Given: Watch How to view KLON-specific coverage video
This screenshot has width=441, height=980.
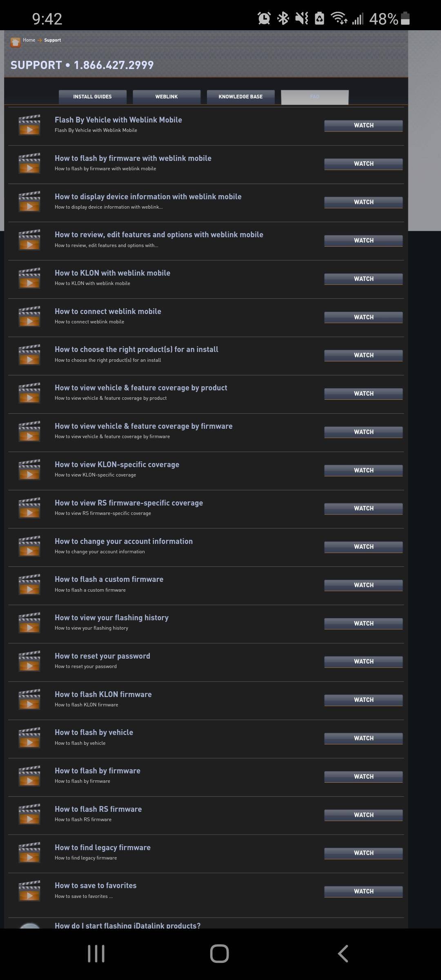Looking at the screenshot, I should click(363, 470).
